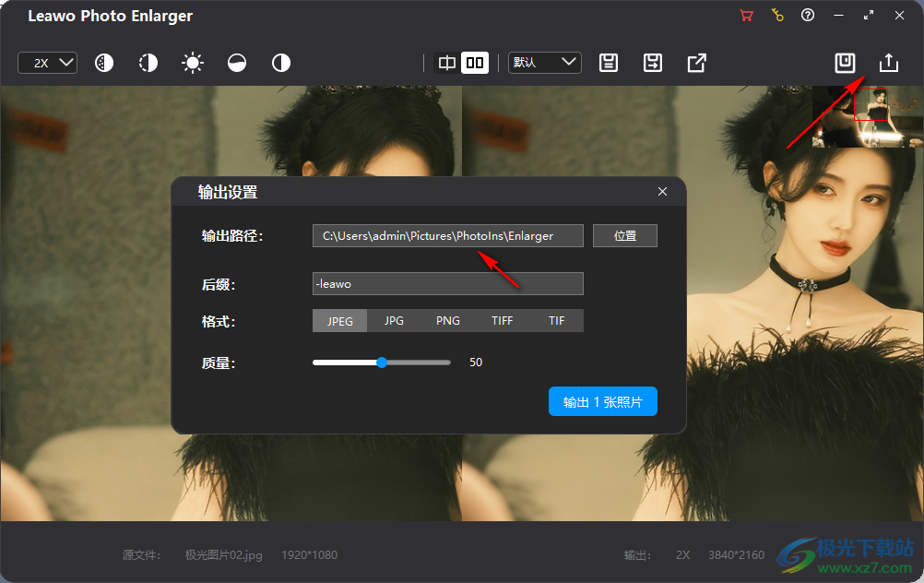Click the red shopping cart icon
The image size is (924, 583).
(x=745, y=16)
